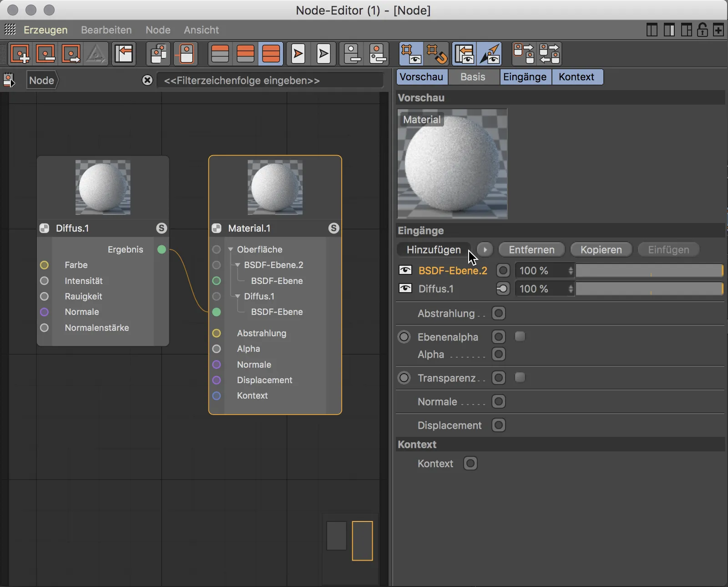Screen dimensions: 728x587
Task: Clear the filter with the X icon
Action: (x=147, y=81)
